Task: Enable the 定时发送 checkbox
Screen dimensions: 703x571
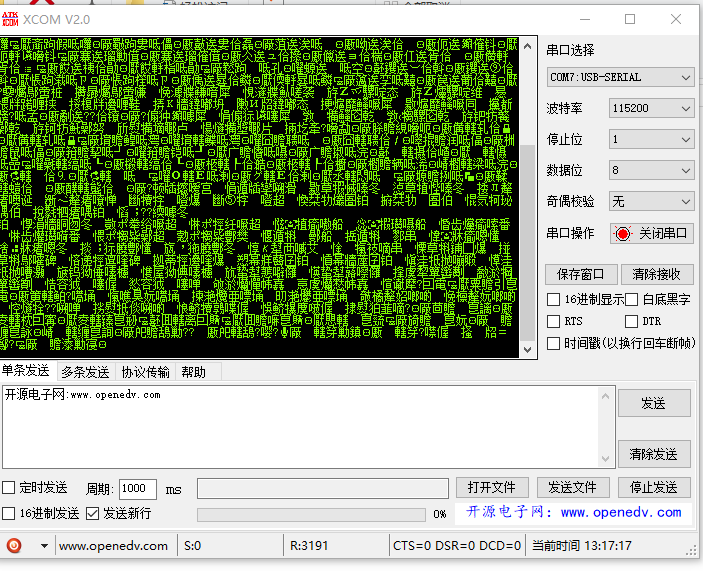Action: point(8,488)
